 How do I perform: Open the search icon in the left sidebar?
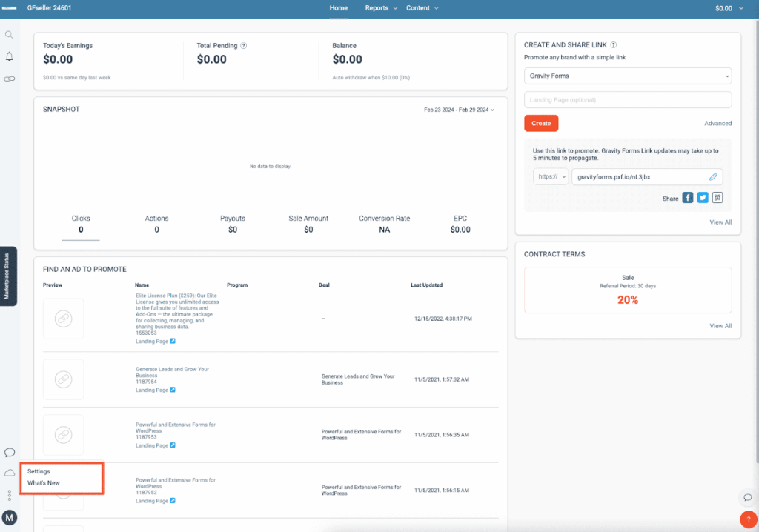[x=9, y=35]
